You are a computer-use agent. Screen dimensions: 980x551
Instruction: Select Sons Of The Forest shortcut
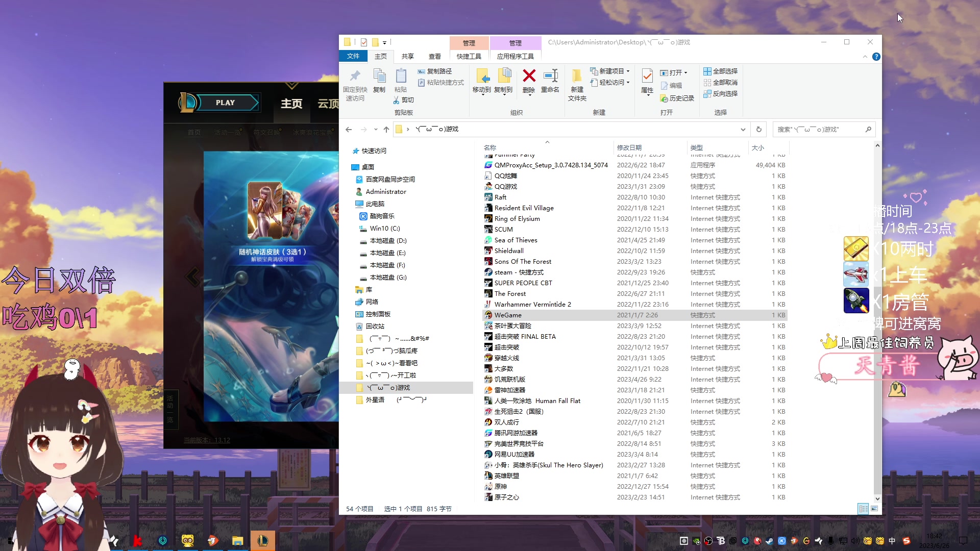tap(634, 262)
